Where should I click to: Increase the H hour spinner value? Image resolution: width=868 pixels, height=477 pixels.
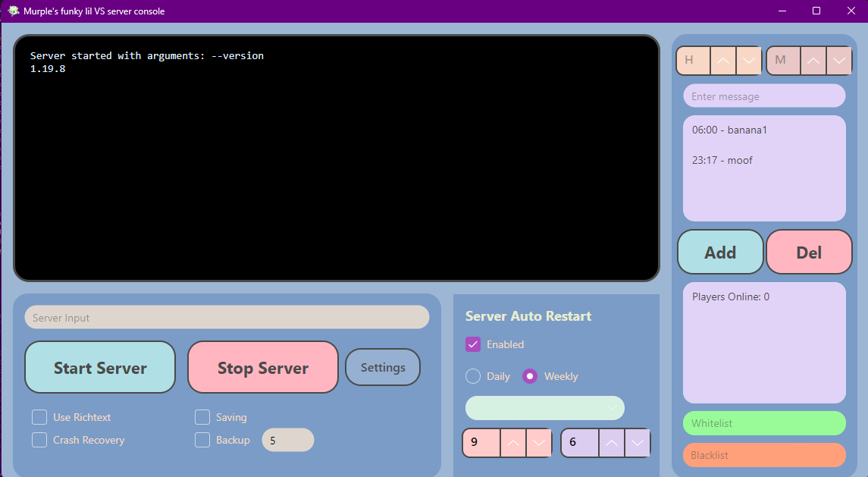pyautogui.click(x=724, y=61)
